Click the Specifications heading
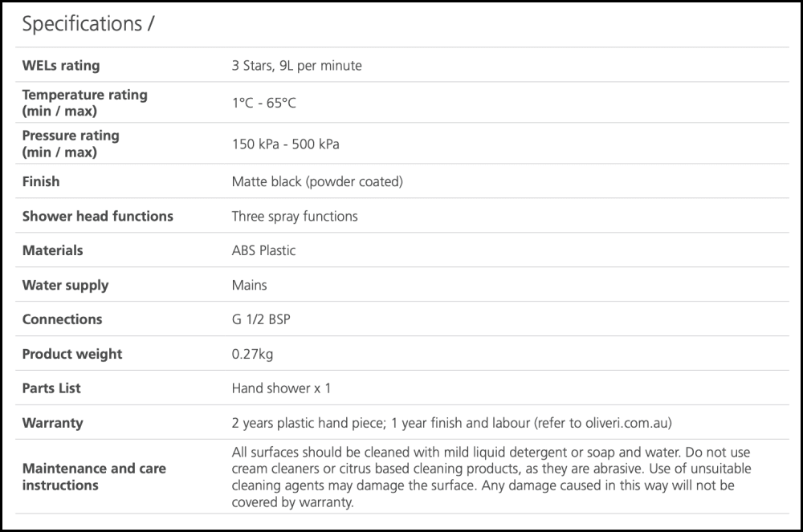803x532 pixels. (88, 24)
